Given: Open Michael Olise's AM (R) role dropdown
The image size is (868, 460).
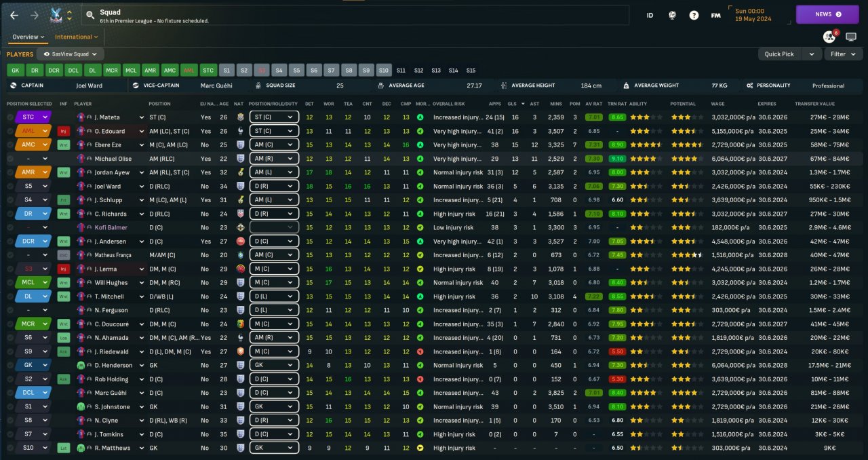Looking at the screenshot, I should point(274,158).
